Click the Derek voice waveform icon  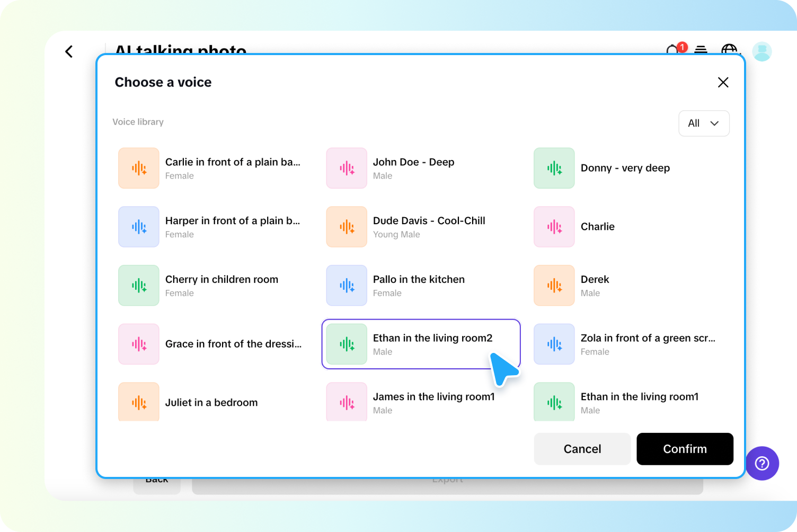pyautogui.click(x=554, y=285)
